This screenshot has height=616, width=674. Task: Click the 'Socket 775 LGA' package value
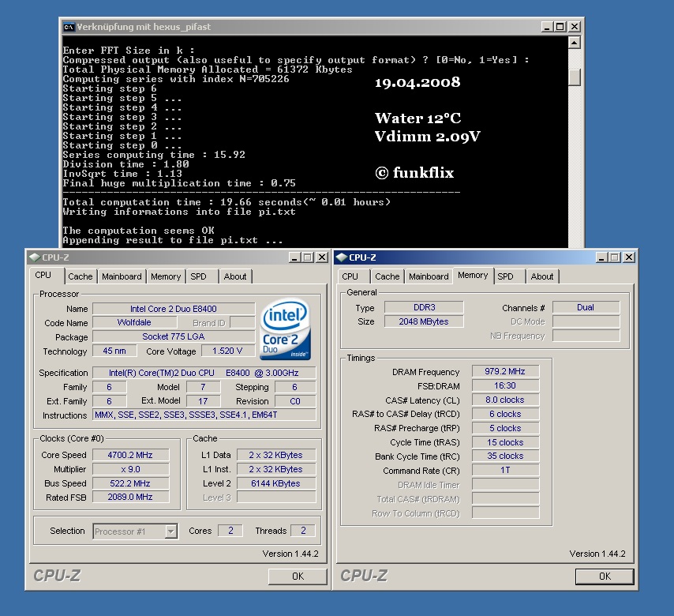click(174, 336)
